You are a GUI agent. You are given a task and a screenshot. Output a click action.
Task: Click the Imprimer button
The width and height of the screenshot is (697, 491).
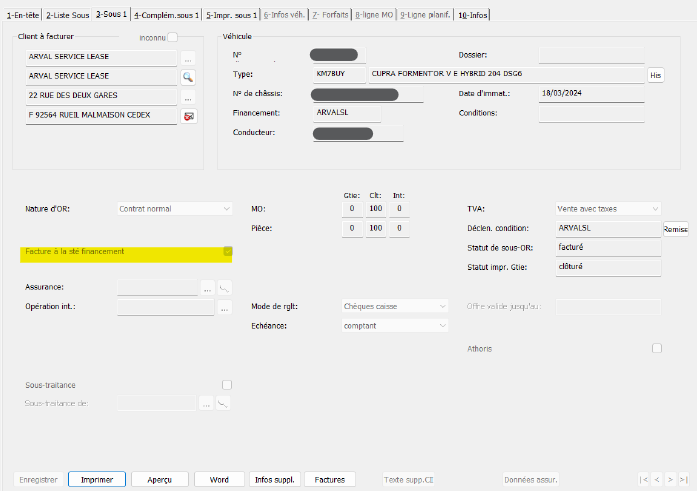[97, 480]
